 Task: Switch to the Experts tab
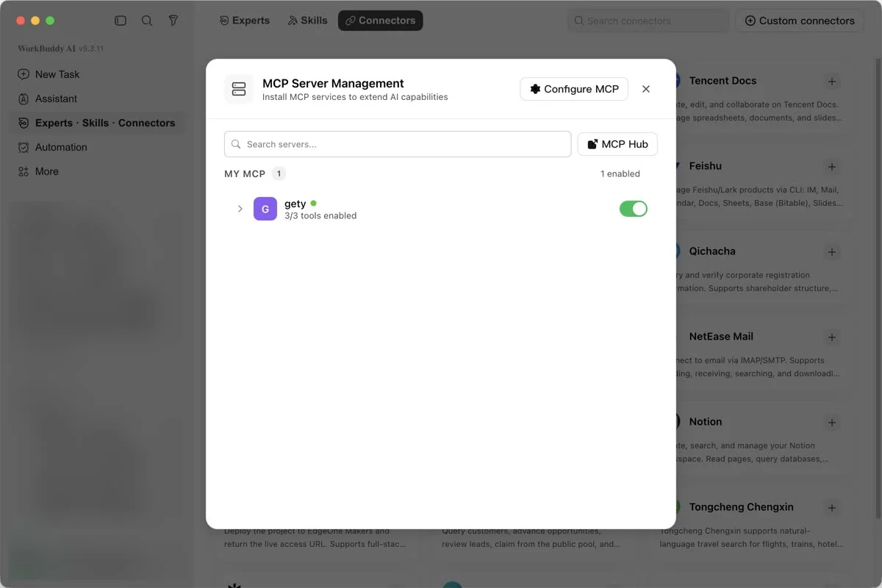tap(245, 21)
